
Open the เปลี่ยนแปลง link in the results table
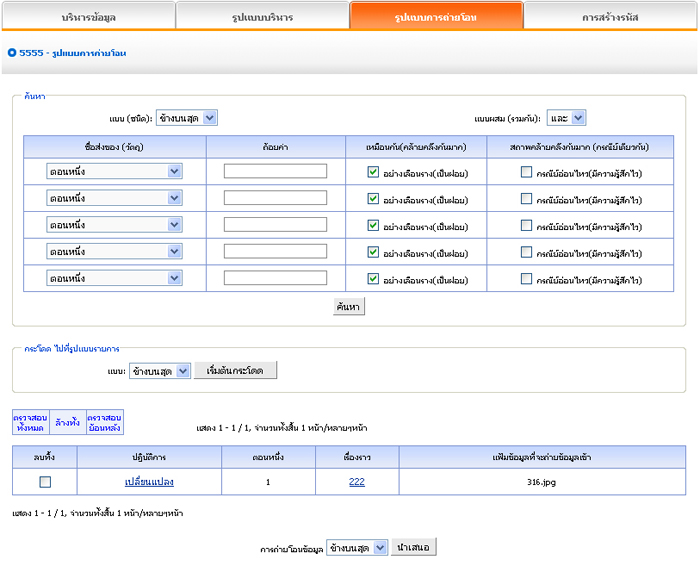tap(149, 482)
